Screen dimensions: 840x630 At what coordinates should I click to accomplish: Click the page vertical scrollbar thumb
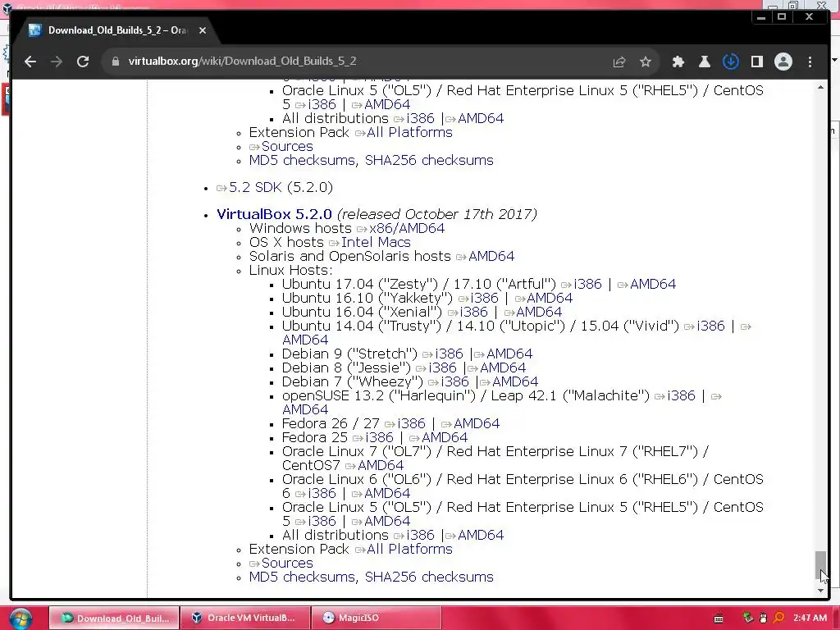(x=820, y=566)
